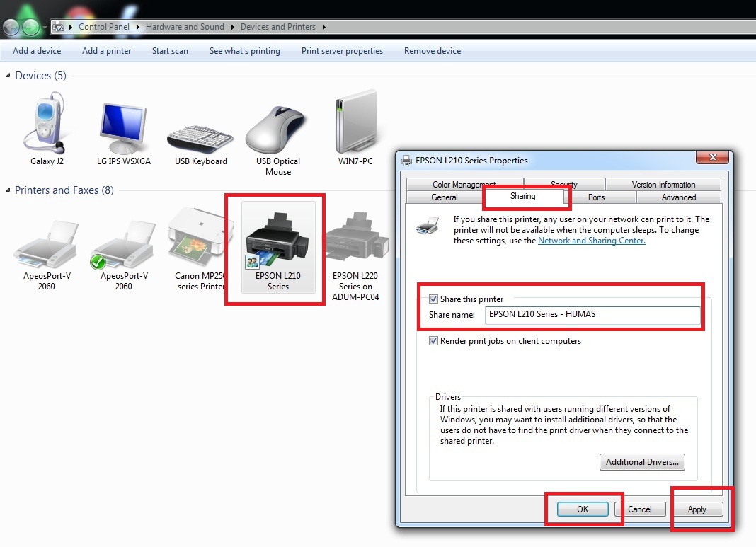Click the Control Panel icon in address bar
This screenshot has height=547, width=756.
coord(58,27)
